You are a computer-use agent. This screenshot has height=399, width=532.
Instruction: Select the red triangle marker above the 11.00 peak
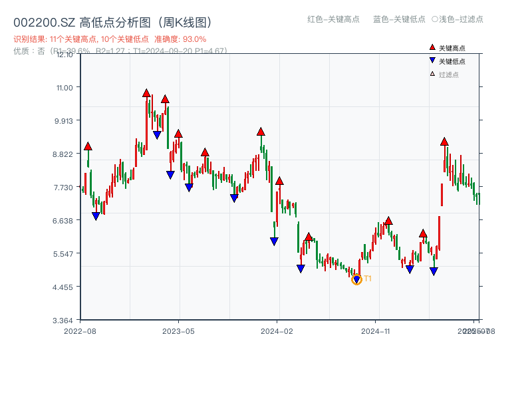(146, 92)
